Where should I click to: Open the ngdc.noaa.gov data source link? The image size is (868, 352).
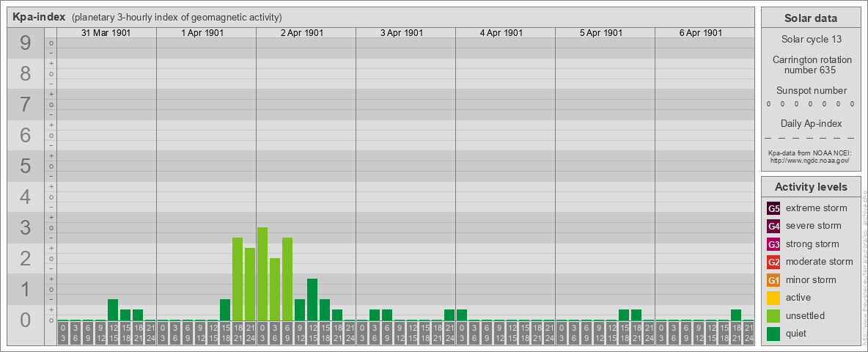coord(811,160)
